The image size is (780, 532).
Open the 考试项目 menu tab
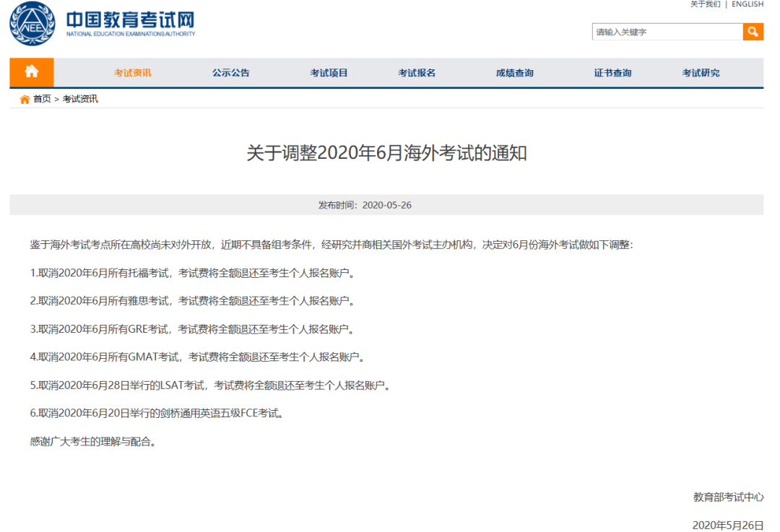tap(329, 73)
